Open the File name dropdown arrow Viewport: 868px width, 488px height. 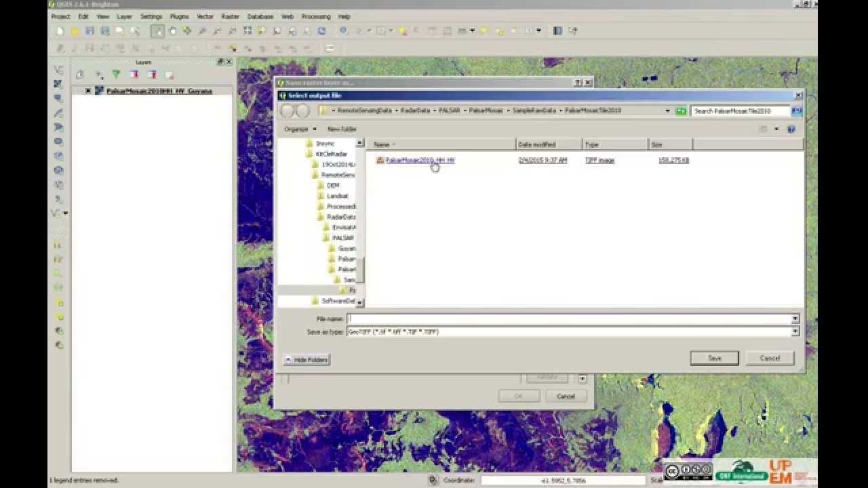pos(795,319)
